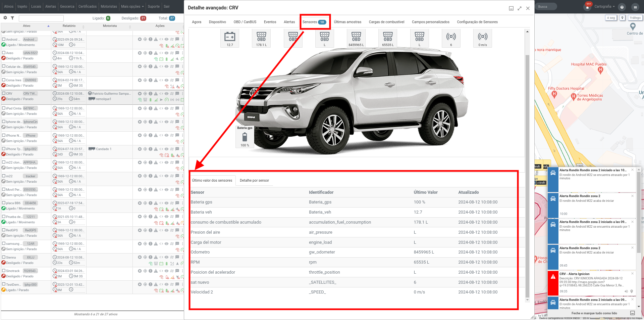Screen dimensions: 644x320
Task: Switch to the OBD / CanBUS tab
Action: pyautogui.click(x=245, y=22)
